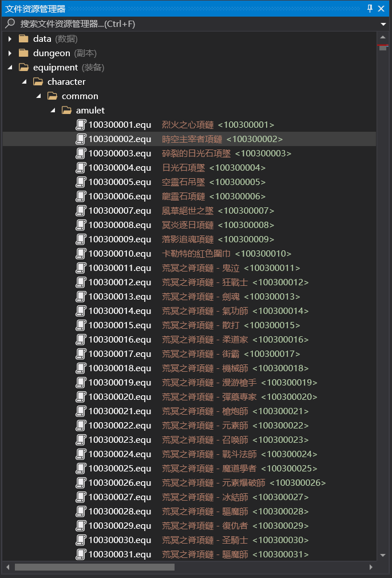Click the search magnifier icon

coord(10,24)
